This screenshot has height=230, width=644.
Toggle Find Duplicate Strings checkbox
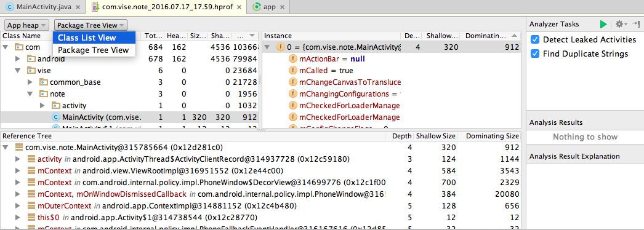pyautogui.click(x=535, y=54)
